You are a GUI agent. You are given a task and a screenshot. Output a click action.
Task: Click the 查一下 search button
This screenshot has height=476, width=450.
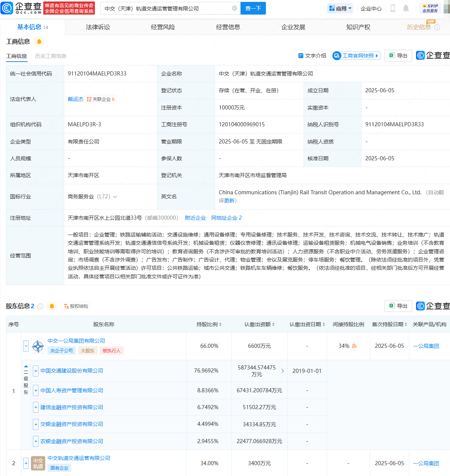point(253,8)
